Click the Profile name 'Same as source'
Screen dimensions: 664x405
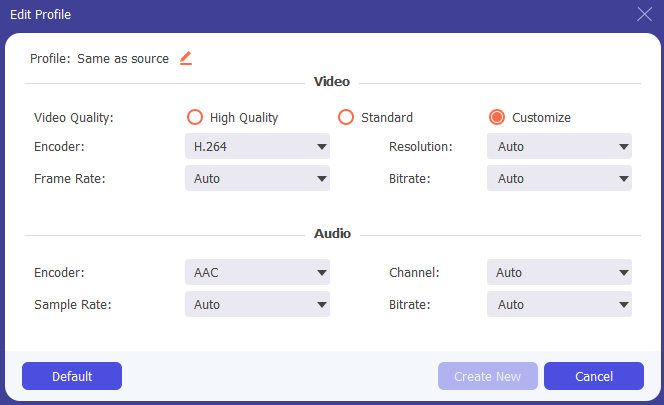click(122, 59)
